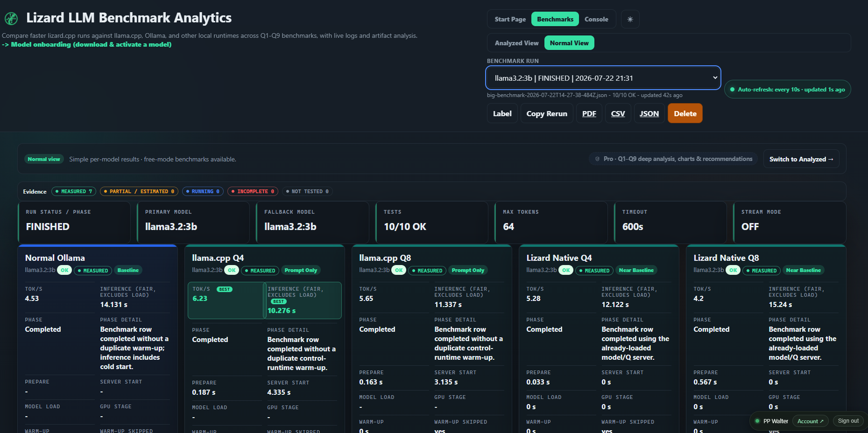Switch to Analyzed View
The height and width of the screenshot is (433, 868).
point(516,43)
